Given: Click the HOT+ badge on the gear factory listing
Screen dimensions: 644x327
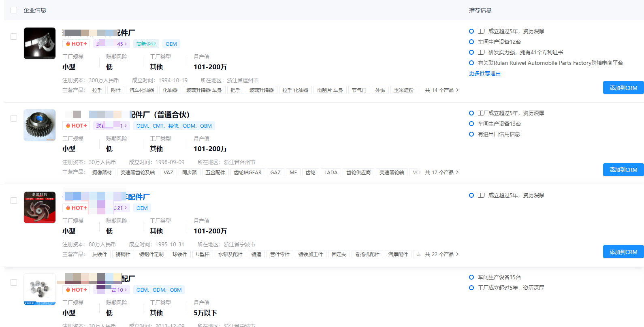Looking at the screenshot, I should 76,126.
